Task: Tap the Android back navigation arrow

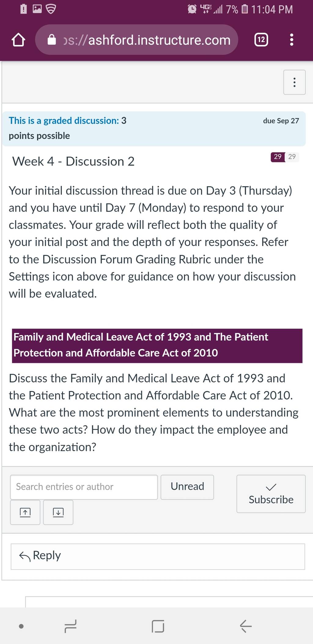Action: pyautogui.click(x=245, y=626)
